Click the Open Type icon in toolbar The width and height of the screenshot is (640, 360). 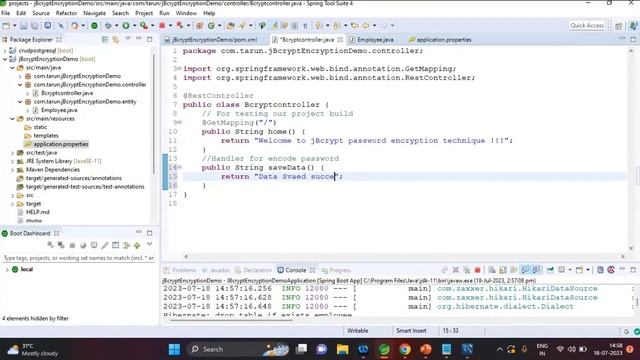point(231,26)
